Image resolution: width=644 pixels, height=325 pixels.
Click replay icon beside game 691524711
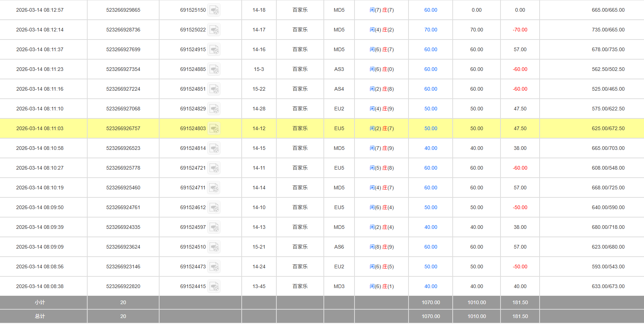point(214,188)
